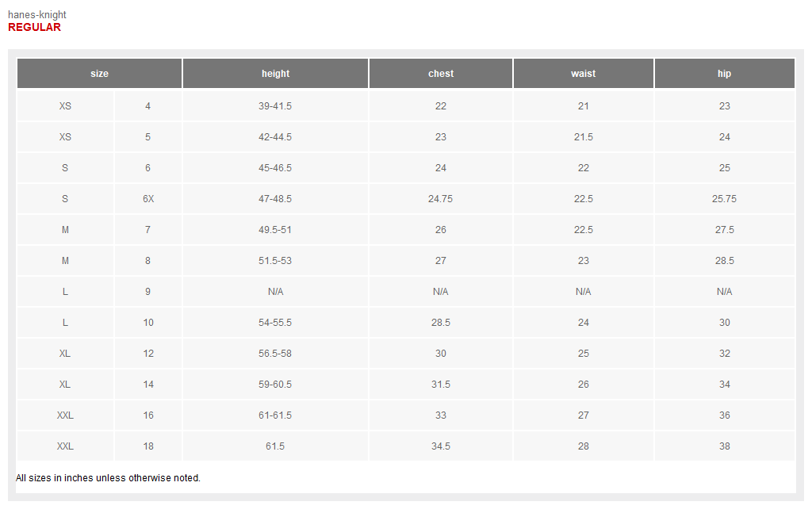812x513 pixels.
Task: Select the height value 49.5-51
Action: click(x=275, y=230)
